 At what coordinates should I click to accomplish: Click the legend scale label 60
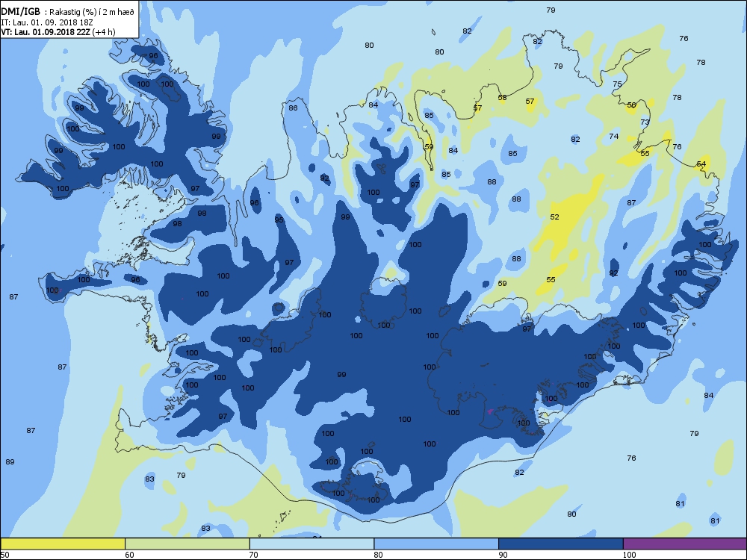click(129, 555)
